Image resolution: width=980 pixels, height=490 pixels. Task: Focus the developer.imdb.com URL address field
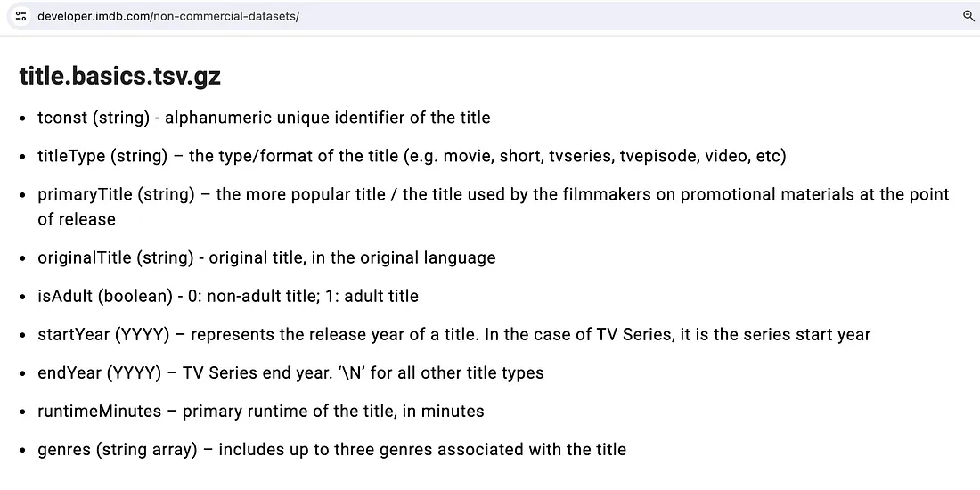click(487, 16)
